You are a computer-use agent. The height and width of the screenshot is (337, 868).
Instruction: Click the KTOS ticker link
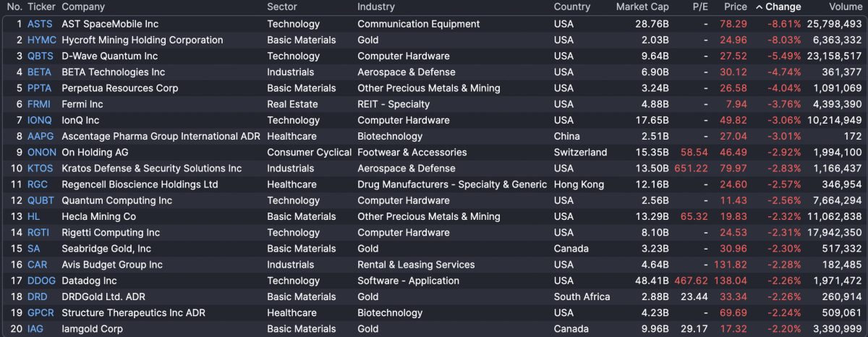[x=41, y=168]
